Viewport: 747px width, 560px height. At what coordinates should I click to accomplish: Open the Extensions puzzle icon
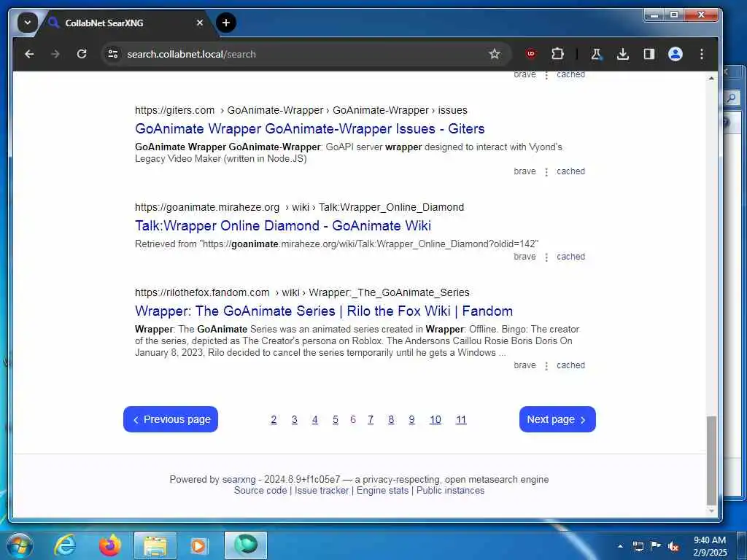pyautogui.click(x=557, y=54)
